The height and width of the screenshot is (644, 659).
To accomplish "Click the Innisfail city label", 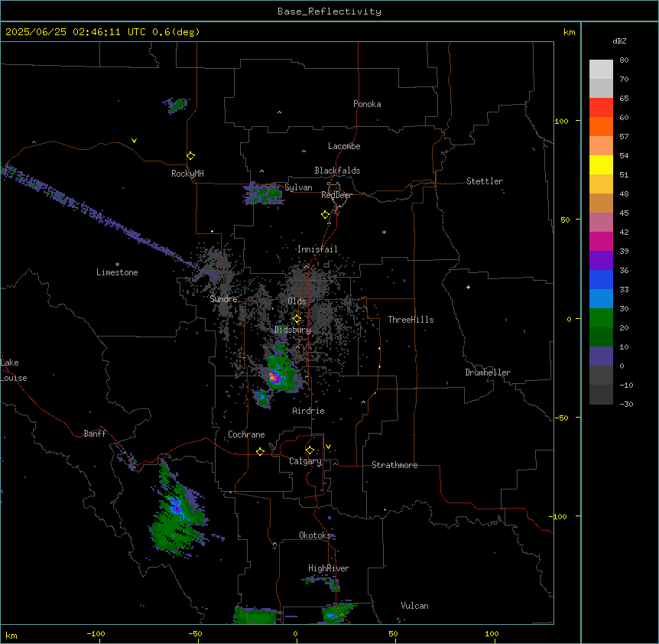I will pyautogui.click(x=317, y=249).
